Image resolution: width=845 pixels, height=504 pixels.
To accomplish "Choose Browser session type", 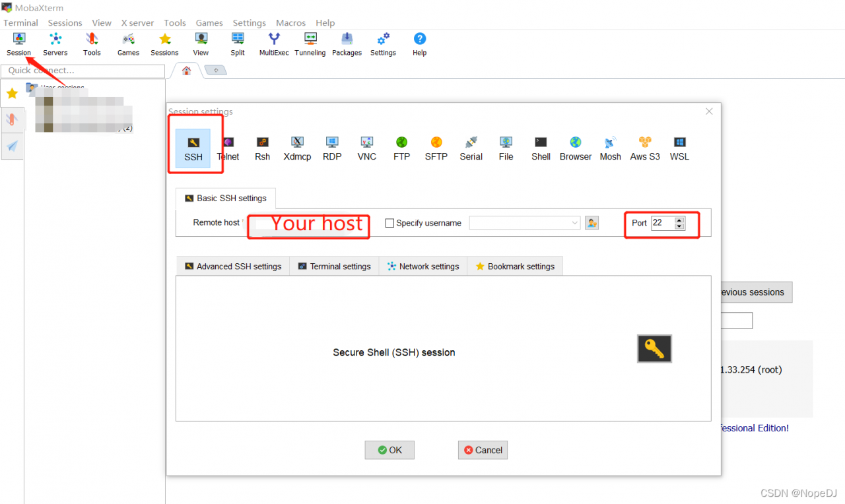I will 576,148.
